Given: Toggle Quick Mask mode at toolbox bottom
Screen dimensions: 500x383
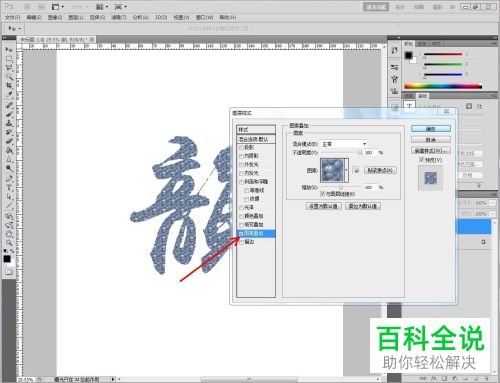Looking at the screenshot, I should pos(8,272).
